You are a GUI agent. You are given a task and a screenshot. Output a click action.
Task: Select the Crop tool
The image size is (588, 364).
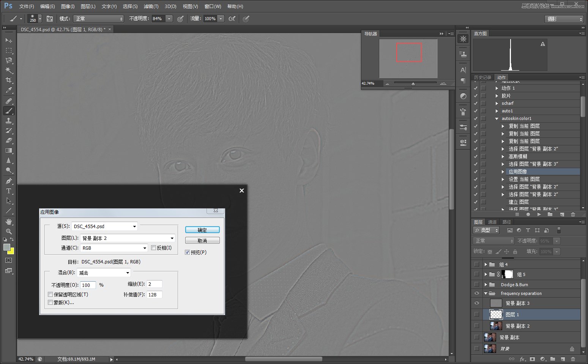click(x=9, y=80)
